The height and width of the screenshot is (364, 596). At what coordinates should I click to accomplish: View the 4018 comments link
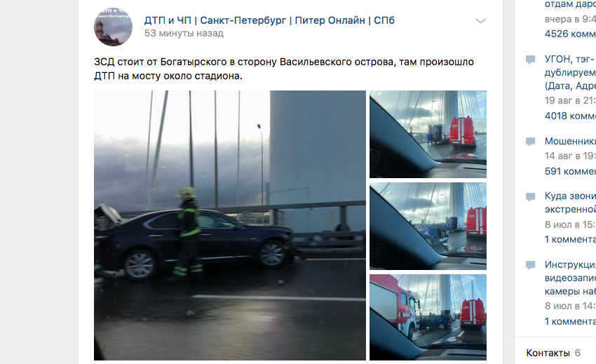[570, 116]
